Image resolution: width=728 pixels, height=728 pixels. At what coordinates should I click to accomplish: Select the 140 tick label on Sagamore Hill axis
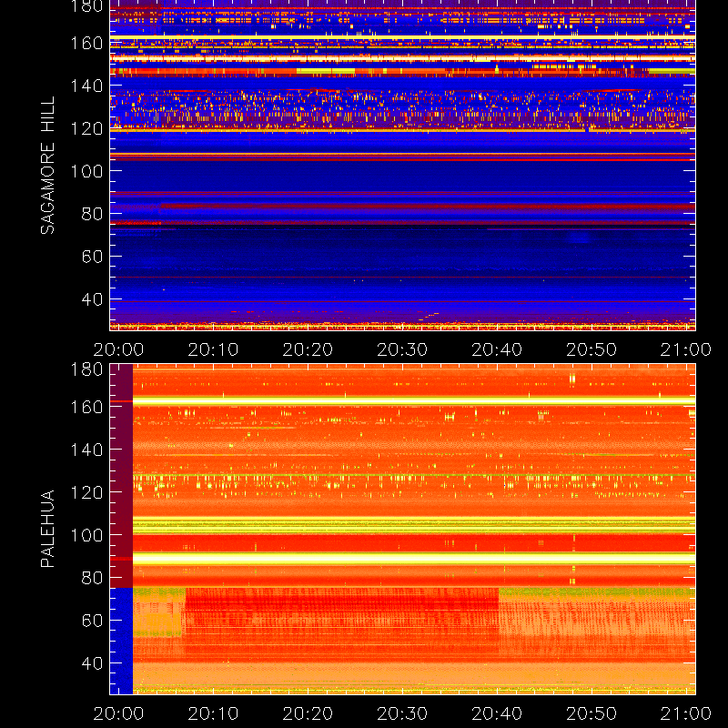click(x=86, y=86)
